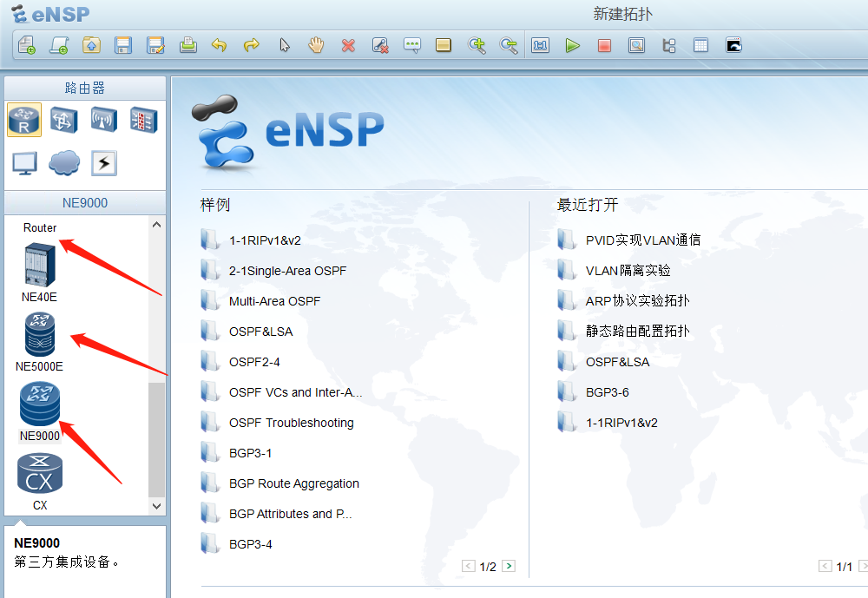Select the arrow pointer tool

285,45
